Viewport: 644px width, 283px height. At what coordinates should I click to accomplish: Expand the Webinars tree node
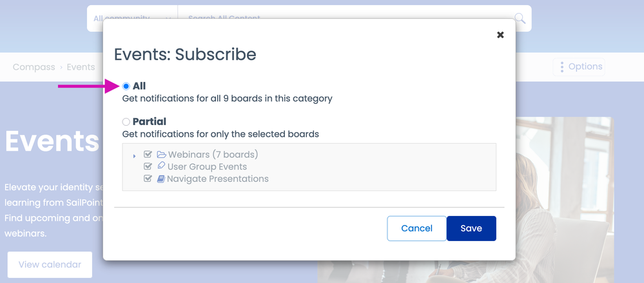[134, 155]
